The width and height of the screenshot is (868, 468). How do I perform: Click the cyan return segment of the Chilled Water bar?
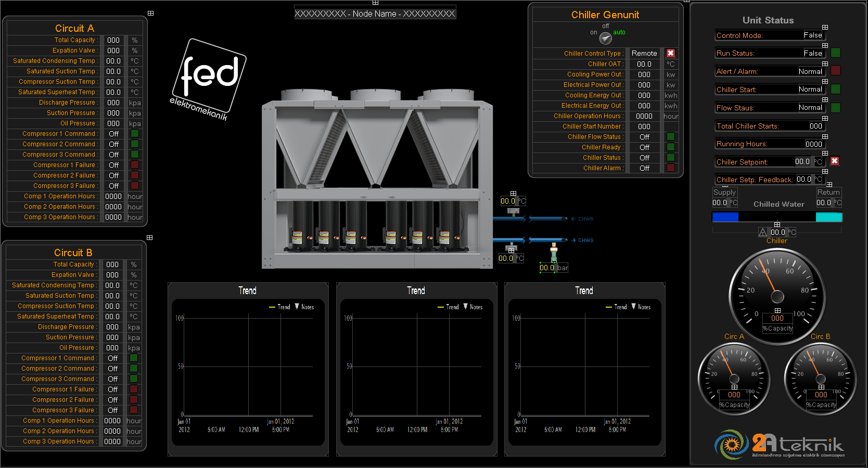point(829,217)
